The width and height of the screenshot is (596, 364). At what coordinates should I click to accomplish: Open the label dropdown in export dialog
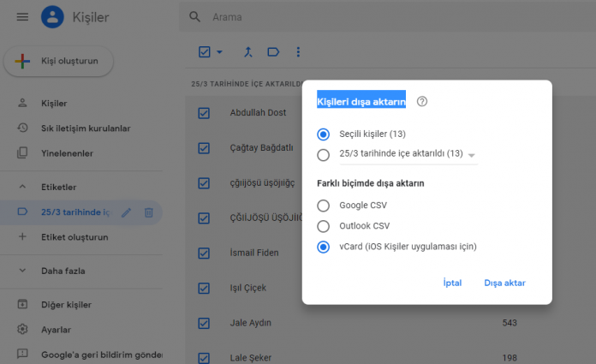(472, 155)
